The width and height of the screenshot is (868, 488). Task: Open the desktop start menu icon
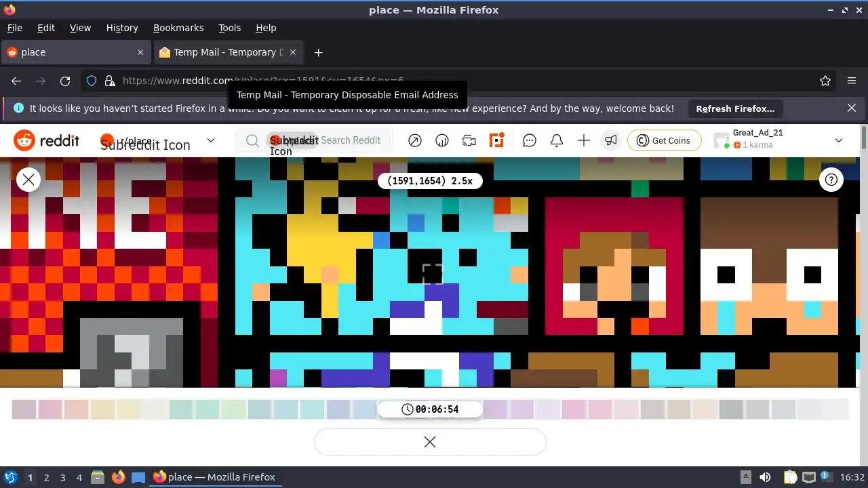[x=11, y=477]
